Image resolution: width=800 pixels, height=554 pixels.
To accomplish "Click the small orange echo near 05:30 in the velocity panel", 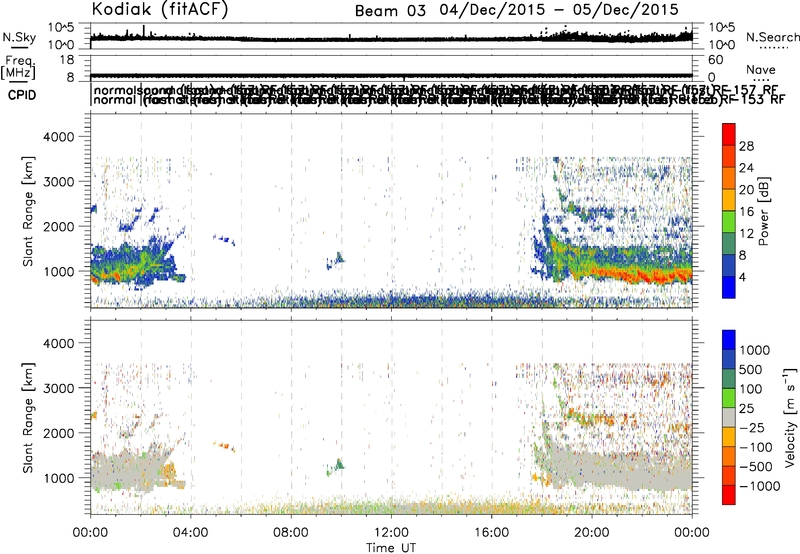I will click(x=224, y=446).
